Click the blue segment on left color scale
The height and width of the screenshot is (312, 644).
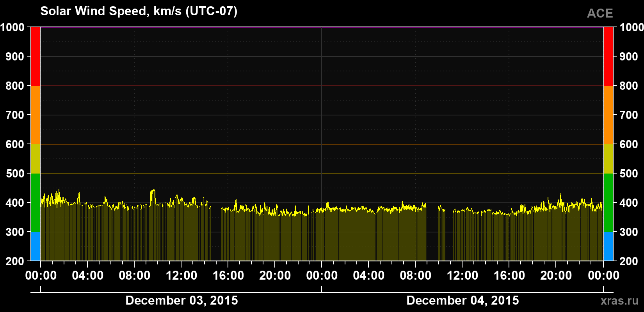36,246
